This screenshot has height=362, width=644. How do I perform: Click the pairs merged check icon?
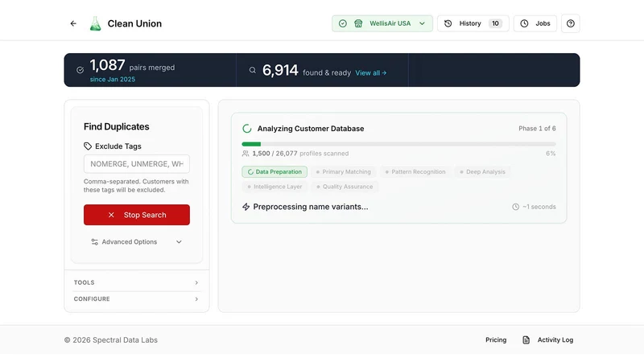(80, 70)
